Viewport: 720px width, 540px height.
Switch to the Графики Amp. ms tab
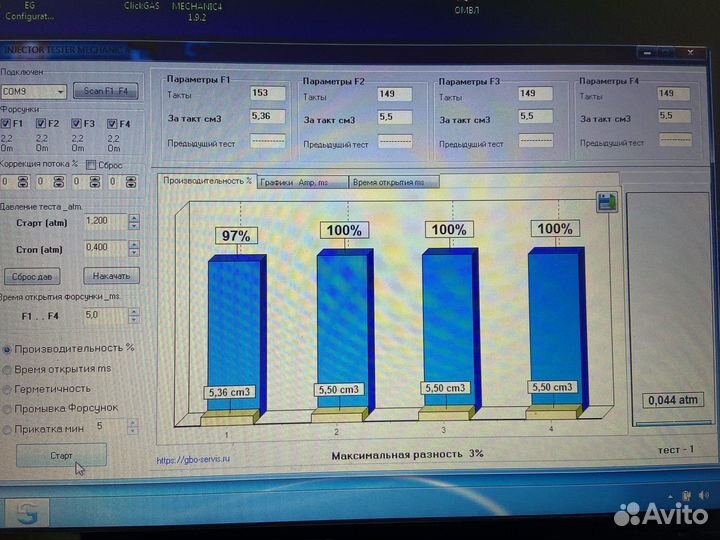(x=300, y=182)
